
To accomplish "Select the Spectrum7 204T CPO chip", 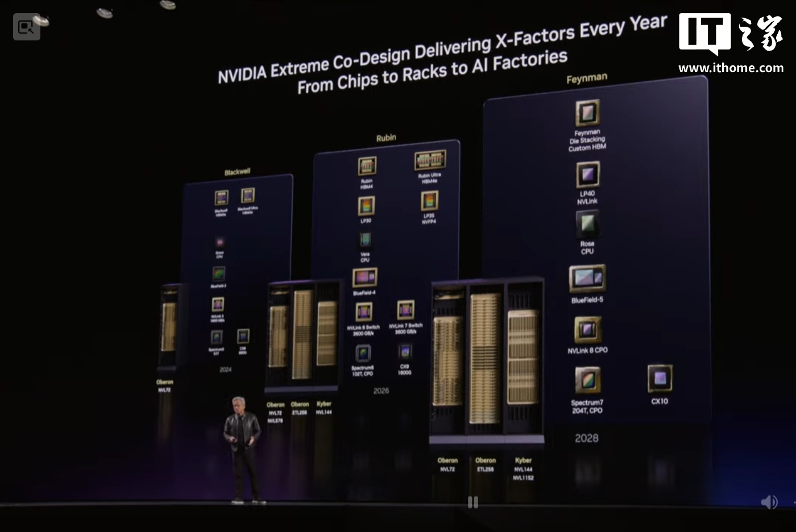I will point(587,381).
